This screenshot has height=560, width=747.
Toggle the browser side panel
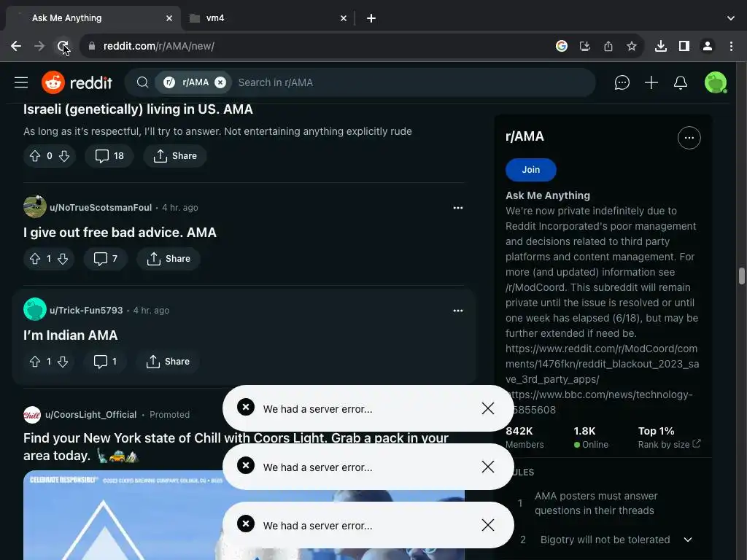684,46
